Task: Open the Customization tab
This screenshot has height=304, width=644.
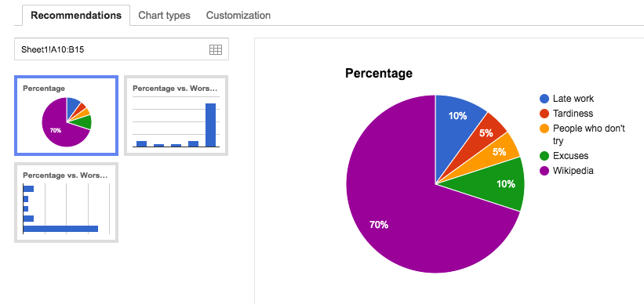Action: 238,16
